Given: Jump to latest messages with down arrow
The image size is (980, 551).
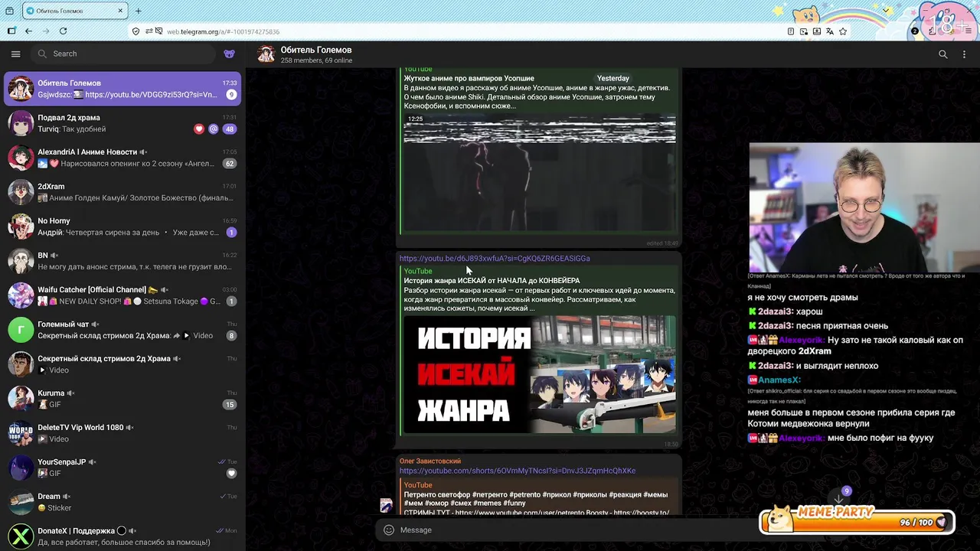Looking at the screenshot, I should pos(838,499).
